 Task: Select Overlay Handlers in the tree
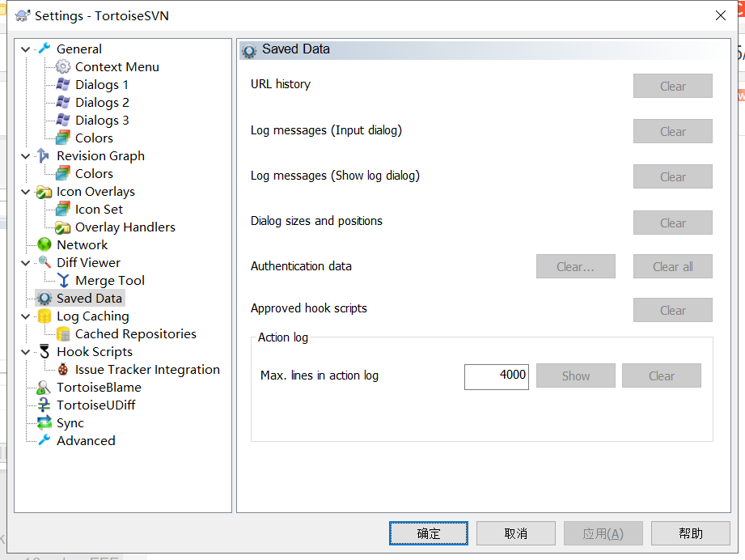(x=125, y=227)
